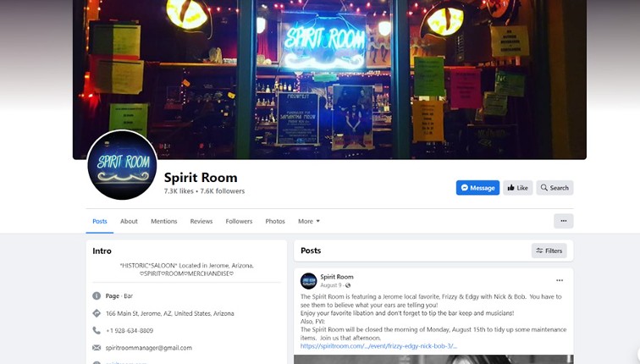Open the Filters button for posts
This screenshot has height=364, width=640.
pyautogui.click(x=549, y=251)
